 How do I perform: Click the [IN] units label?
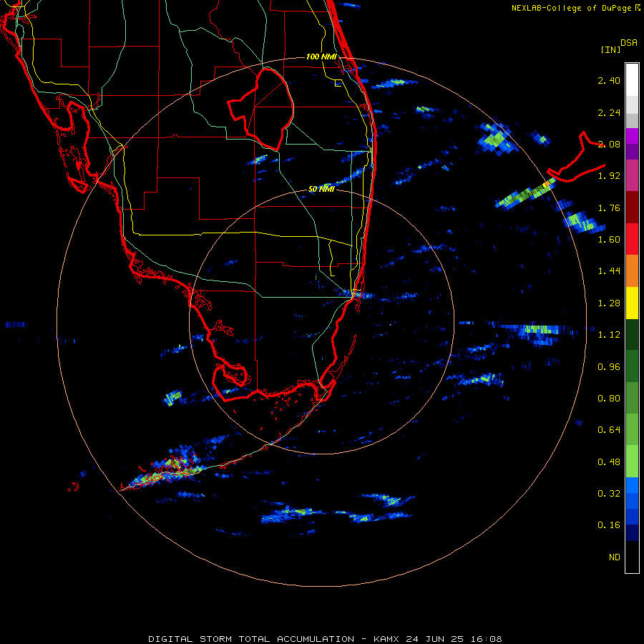pyautogui.click(x=611, y=49)
